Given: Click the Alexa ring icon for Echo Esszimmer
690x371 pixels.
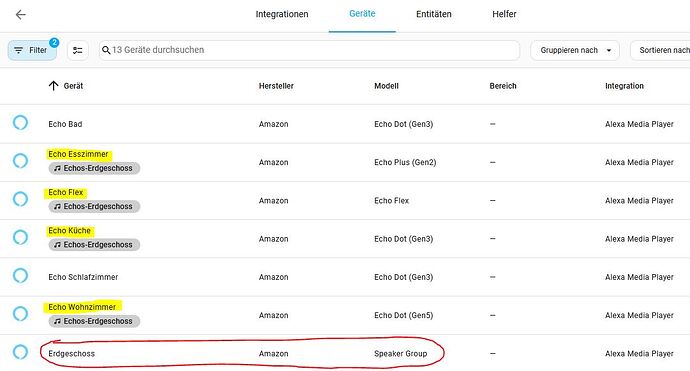Looking at the screenshot, I should (x=20, y=161).
